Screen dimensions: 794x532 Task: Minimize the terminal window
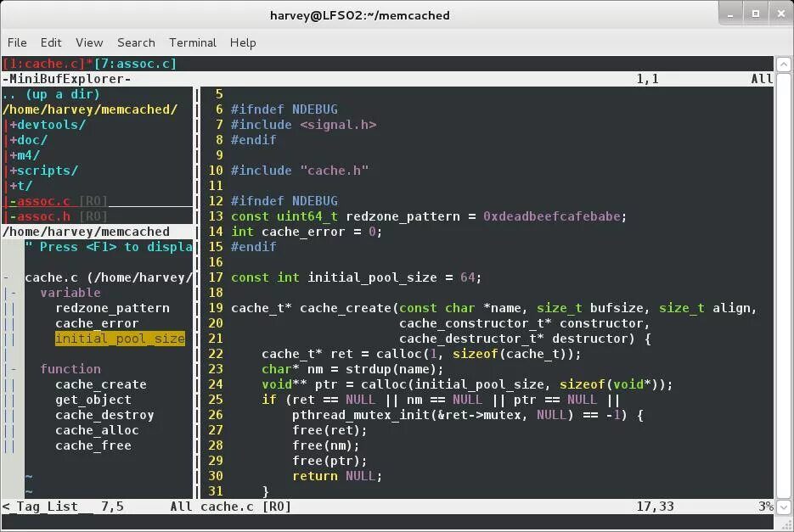click(x=730, y=14)
